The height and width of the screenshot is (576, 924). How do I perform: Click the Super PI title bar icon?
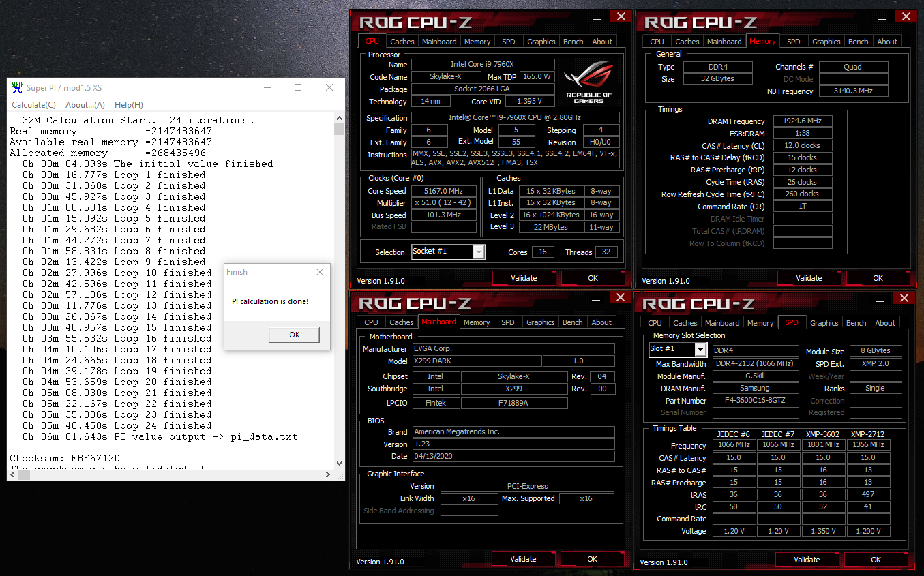point(18,87)
